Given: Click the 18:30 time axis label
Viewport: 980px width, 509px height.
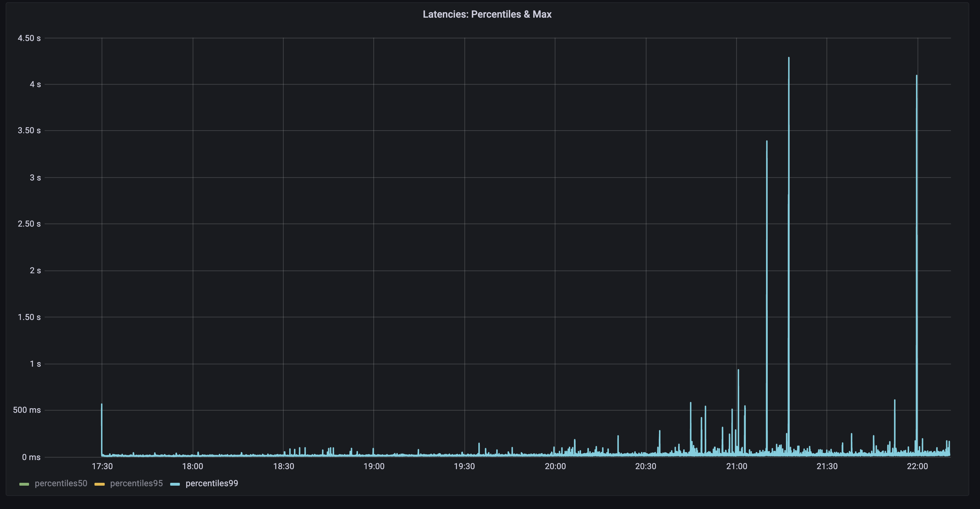Looking at the screenshot, I should coord(283,466).
